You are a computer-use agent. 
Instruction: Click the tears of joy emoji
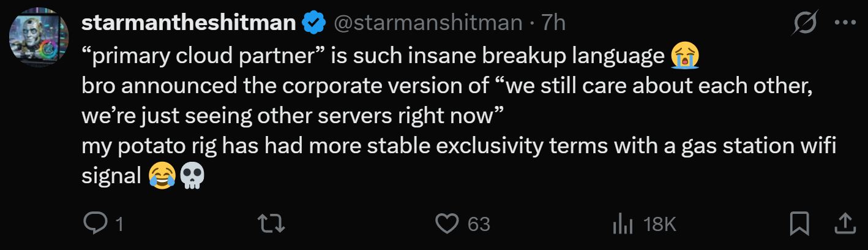162,176
